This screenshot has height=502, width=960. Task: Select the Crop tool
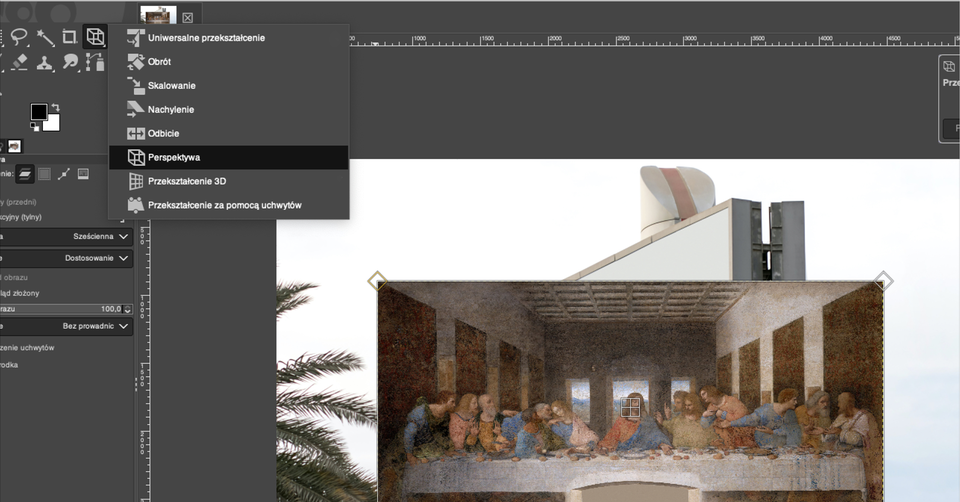point(70,38)
